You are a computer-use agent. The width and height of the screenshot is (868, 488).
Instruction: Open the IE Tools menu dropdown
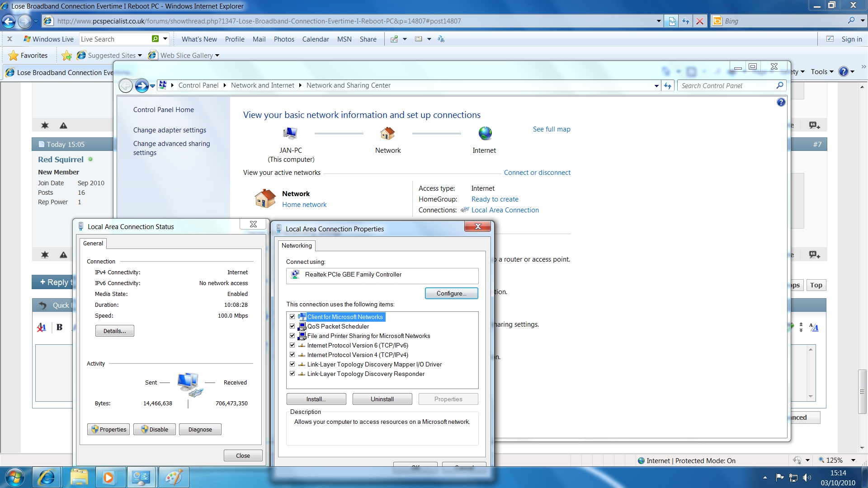tap(822, 71)
